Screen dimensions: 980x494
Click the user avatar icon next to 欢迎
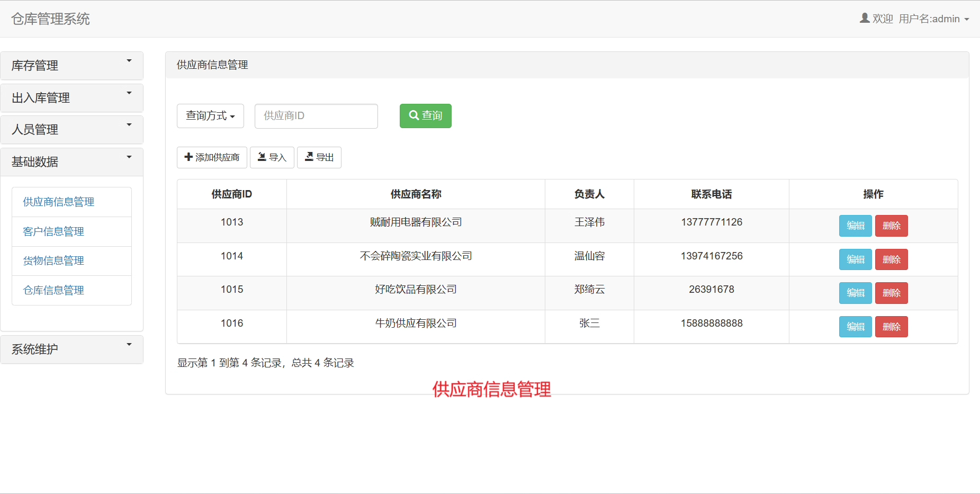pos(865,19)
